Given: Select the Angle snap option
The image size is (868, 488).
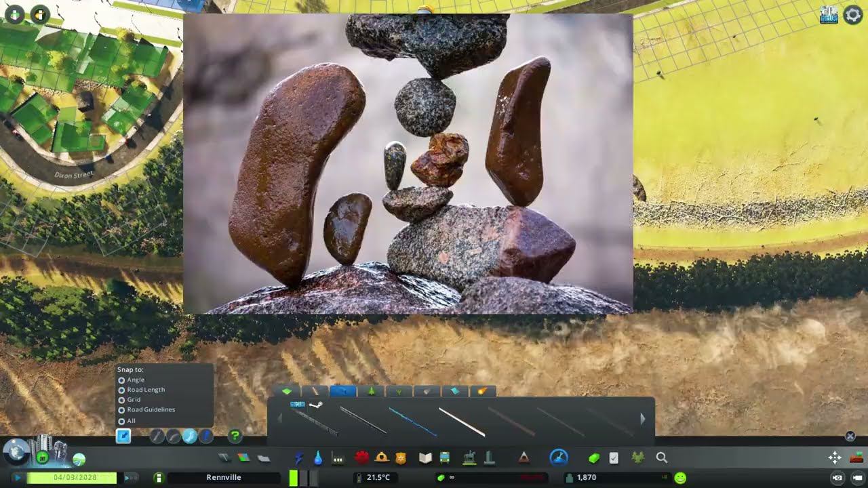Looking at the screenshot, I should 132,380.
